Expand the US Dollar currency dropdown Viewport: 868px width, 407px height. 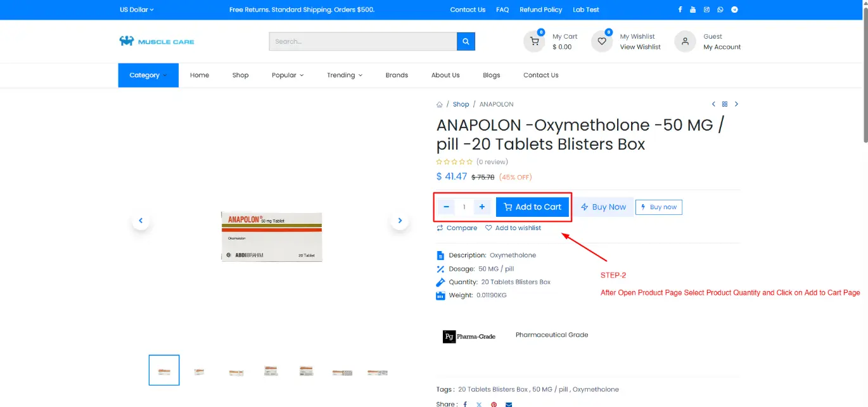click(x=136, y=10)
